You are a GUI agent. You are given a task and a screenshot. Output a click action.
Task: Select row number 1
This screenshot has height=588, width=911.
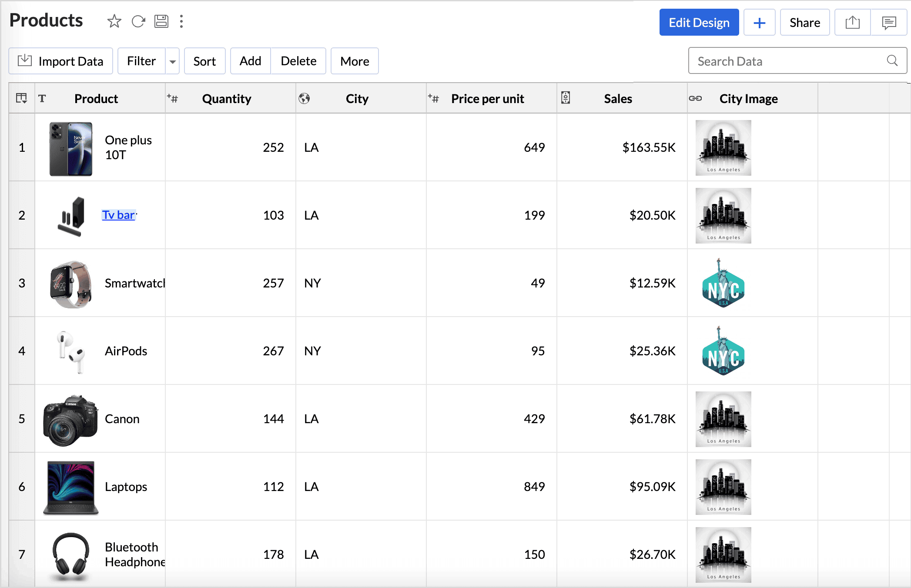click(x=22, y=147)
